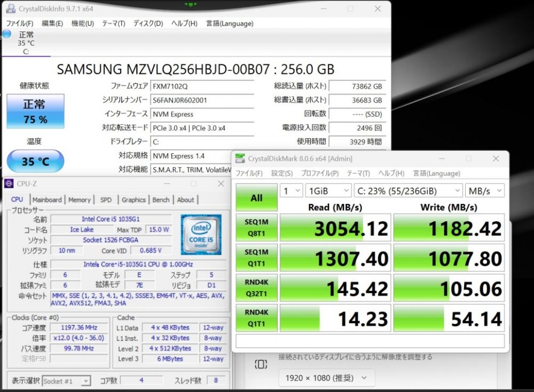Screen dimensions: 534x392
Task: Click the RND4K Q1T1 read result 14.23
Action: point(335,318)
